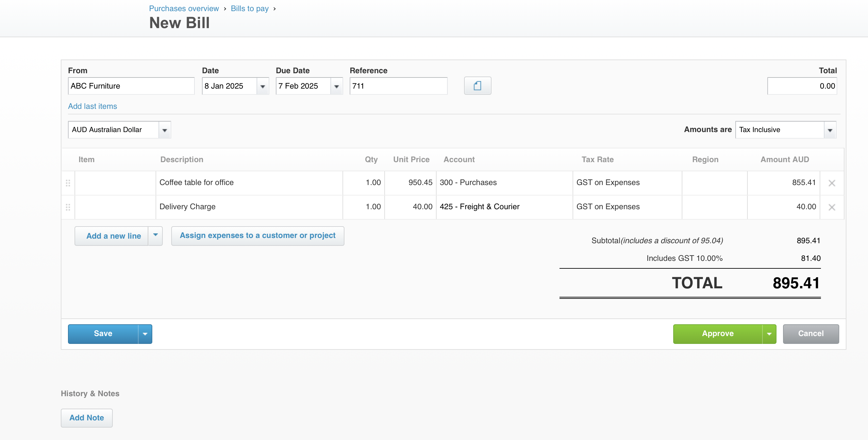The width and height of the screenshot is (868, 440).
Task: Open the Date calendar dropdown arrow
Action: (262, 86)
